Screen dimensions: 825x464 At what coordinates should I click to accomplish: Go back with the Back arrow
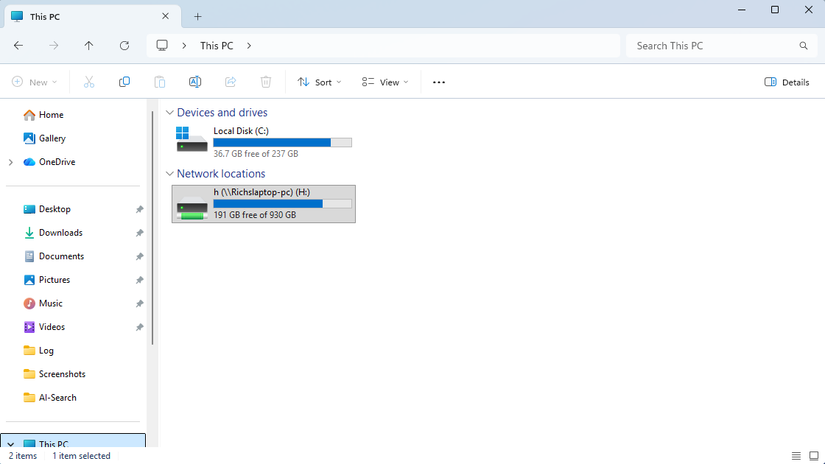point(18,46)
